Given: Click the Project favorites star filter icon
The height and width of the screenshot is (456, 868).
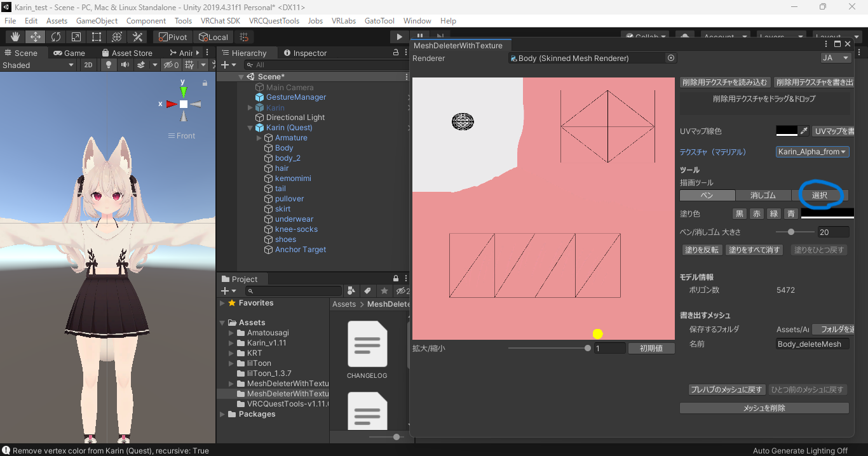Looking at the screenshot, I should tap(384, 291).
